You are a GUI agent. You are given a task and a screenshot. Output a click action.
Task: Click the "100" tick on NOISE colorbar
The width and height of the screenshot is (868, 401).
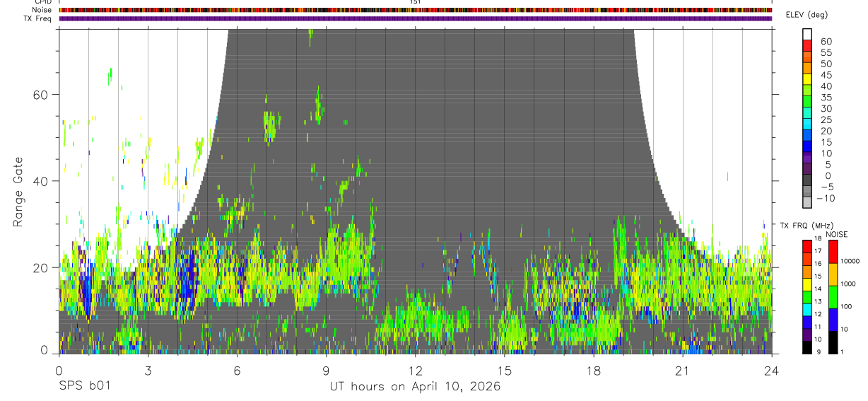coord(846,306)
